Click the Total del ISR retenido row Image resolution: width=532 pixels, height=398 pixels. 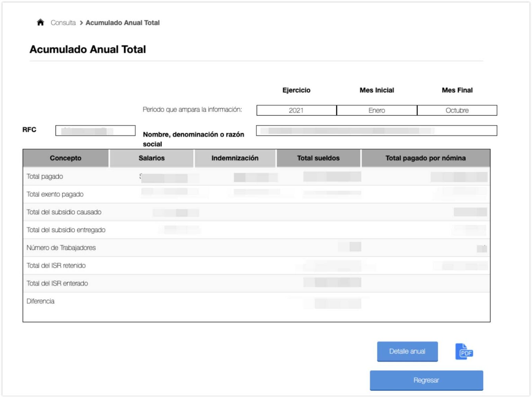click(x=56, y=265)
